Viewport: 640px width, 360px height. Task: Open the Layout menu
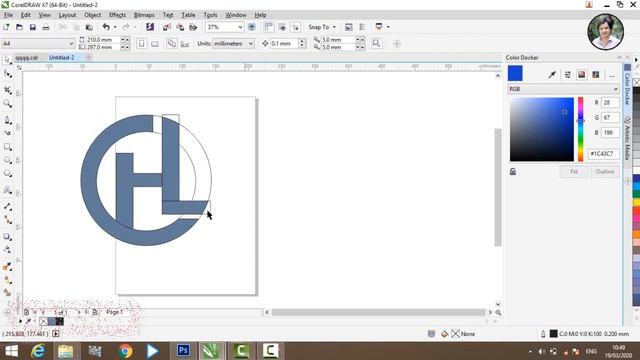[x=67, y=15]
